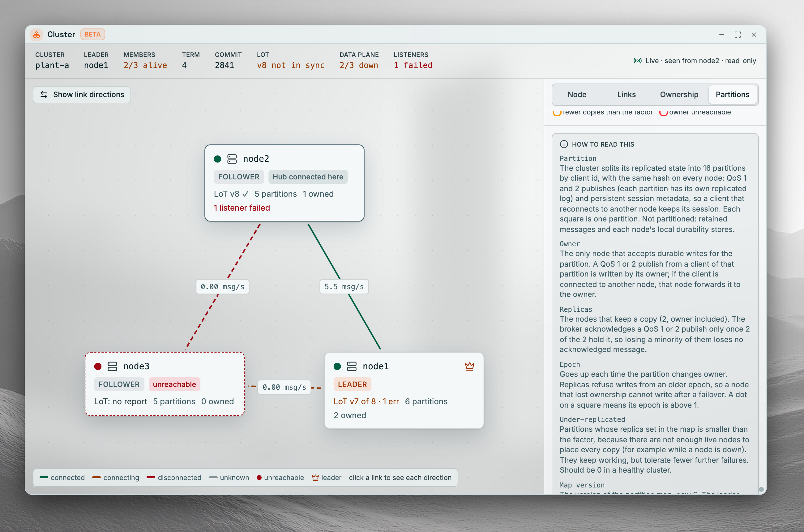Minimize the Cluster window
This screenshot has width=804, height=532.
721,35
